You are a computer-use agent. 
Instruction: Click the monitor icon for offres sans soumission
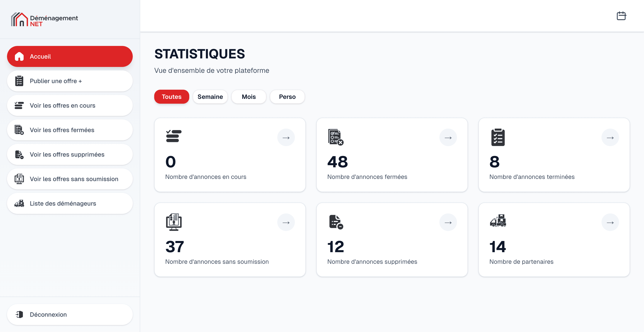(x=19, y=179)
